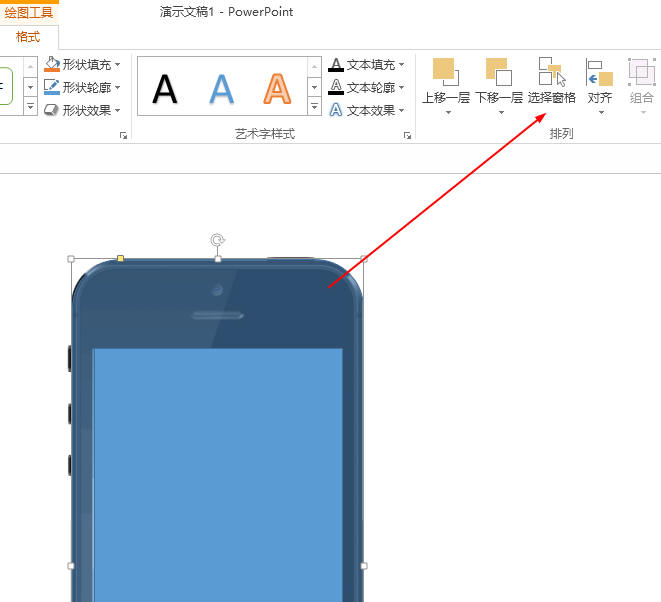
Task: Expand WordArt styles gallery more button
Action: (x=314, y=106)
